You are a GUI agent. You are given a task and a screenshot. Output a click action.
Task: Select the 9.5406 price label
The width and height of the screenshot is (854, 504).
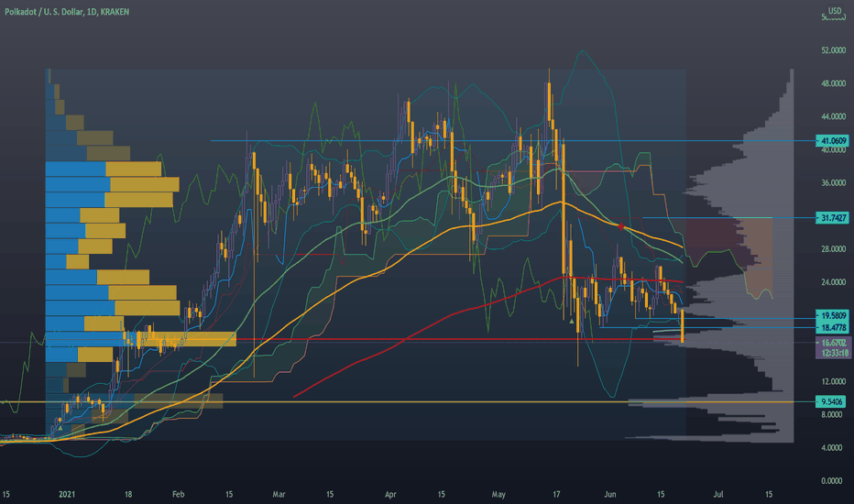click(831, 401)
